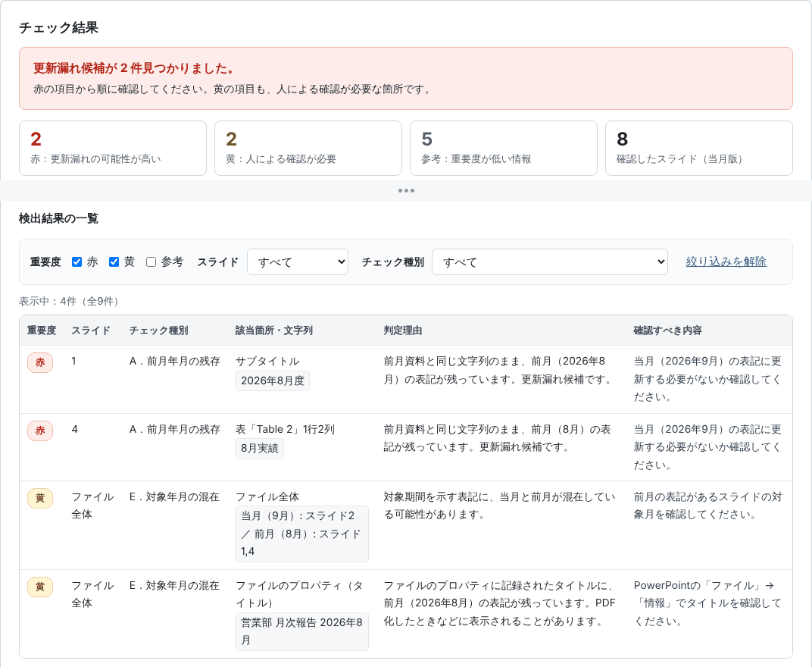Enable the 参考 severity checkbox
812x667 pixels.
point(151,261)
